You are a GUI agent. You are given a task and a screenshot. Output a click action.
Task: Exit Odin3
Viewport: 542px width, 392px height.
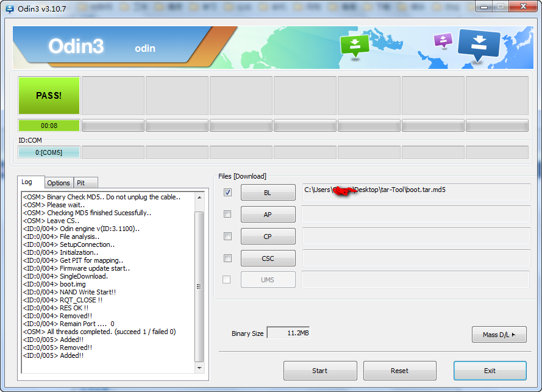tap(490, 371)
